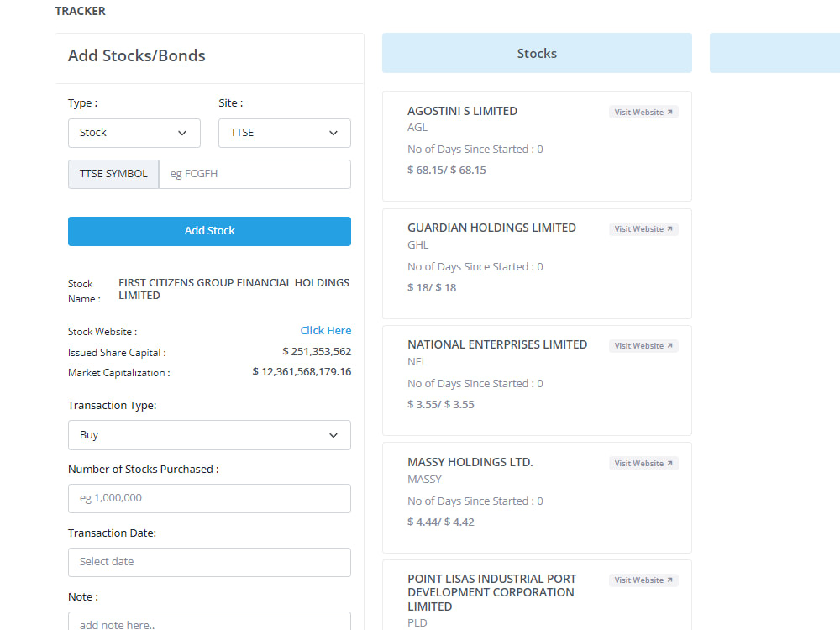The height and width of the screenshot is (630, 840).
Task: Click the $ 4.44/ $ 4.42 price
Action: pyautogui.click(x=441, y=522)
